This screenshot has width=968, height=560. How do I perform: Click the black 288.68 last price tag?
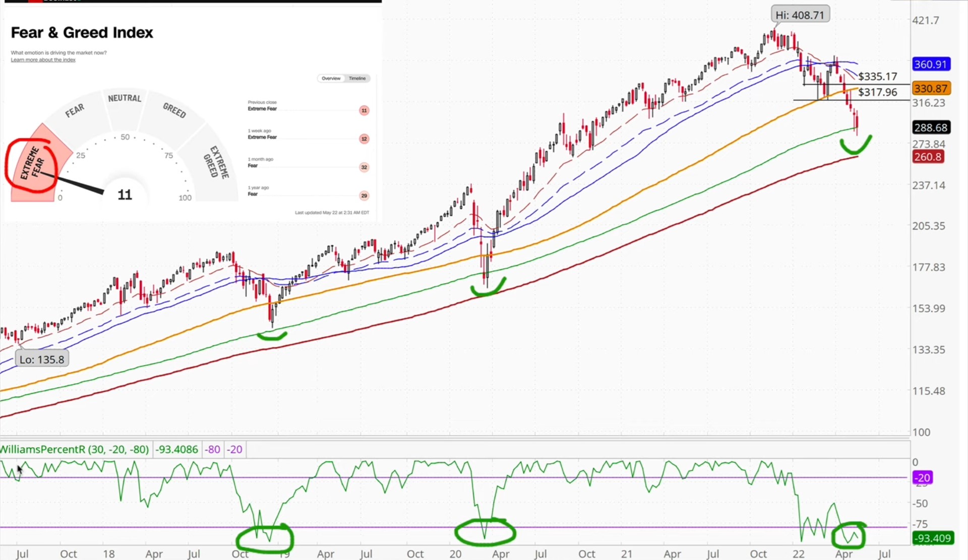(x=931, y=128)
